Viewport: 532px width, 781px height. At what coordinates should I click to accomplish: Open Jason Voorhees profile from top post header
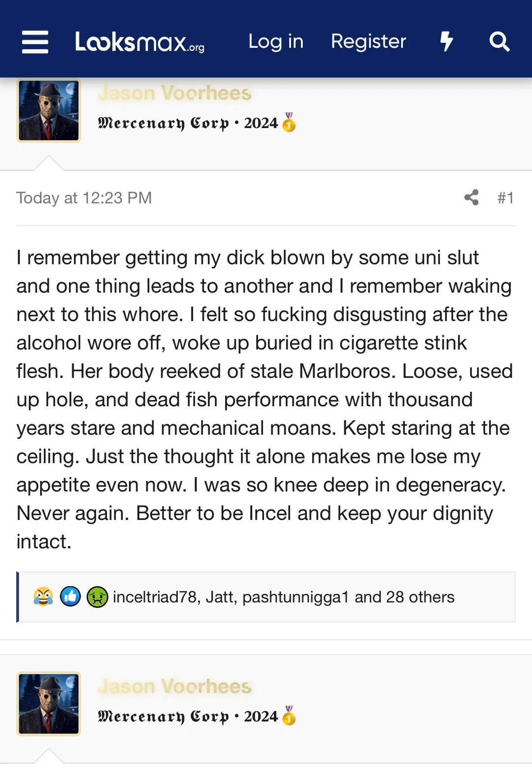coord(174,93)
